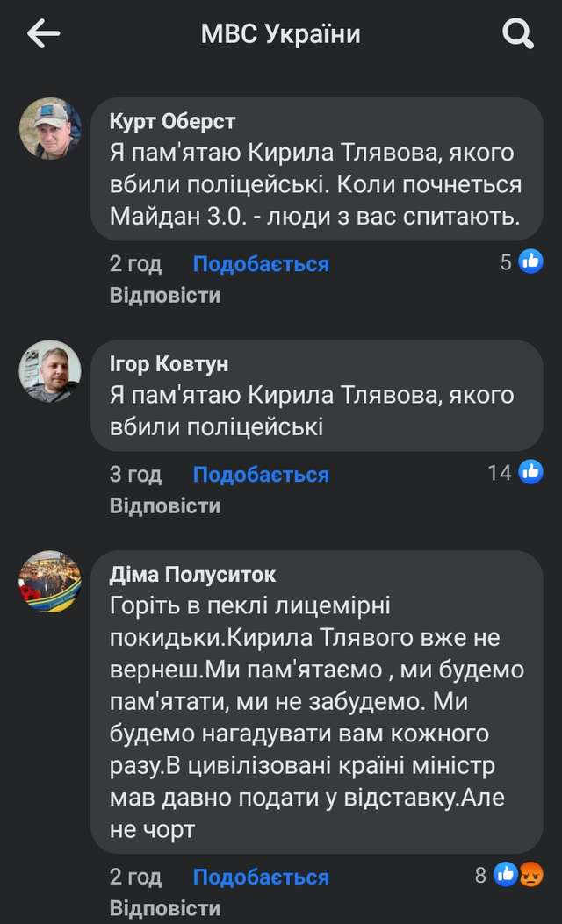The image size is (562, 924).
Task: Click the МВС України page title
Action: 280,34
